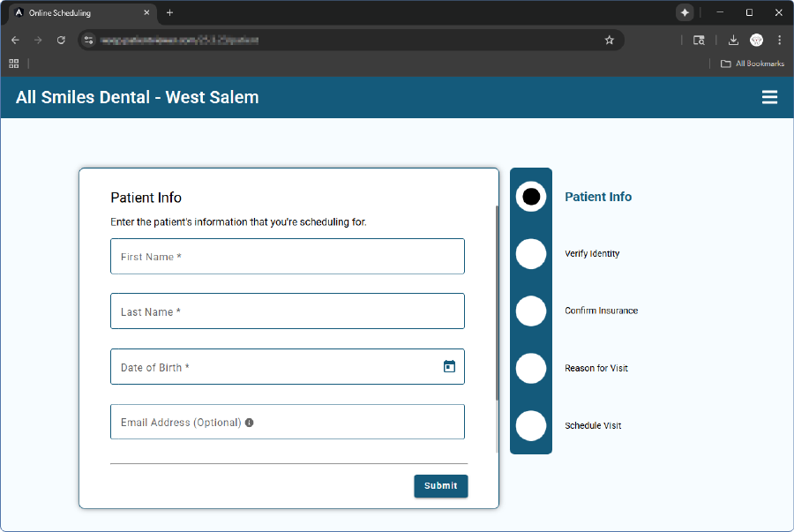Open the browser profile avatar menu
The image size is (794, 532).
pos(756,40)
